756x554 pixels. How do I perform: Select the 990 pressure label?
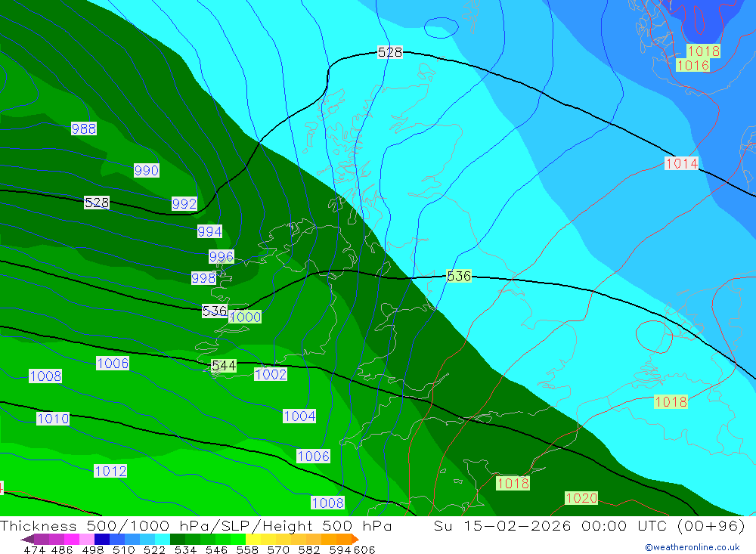coord(147,170)
